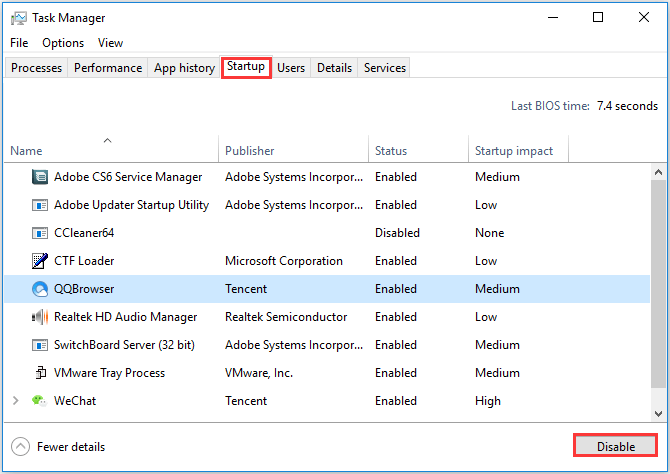Viewport: 670px width, 474px height.
Task: Click the SwitchBoard Server row icon
Action: coord(40,345)
